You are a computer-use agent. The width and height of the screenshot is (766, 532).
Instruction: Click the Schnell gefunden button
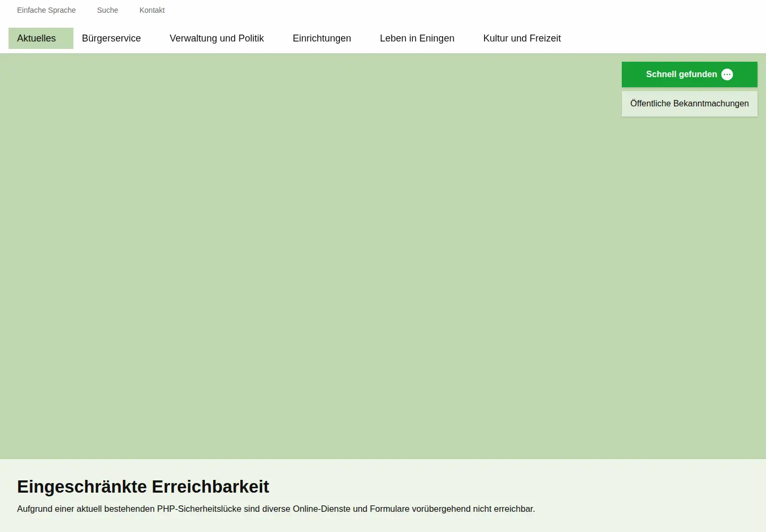(689, 74)
